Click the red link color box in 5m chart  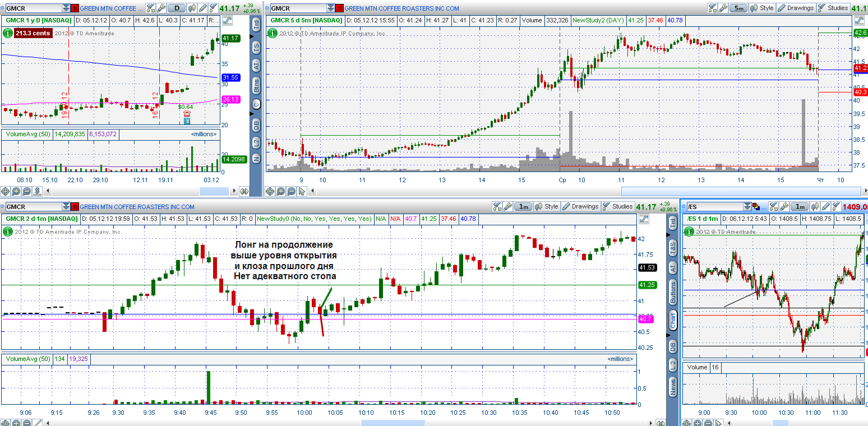point(340,8)
